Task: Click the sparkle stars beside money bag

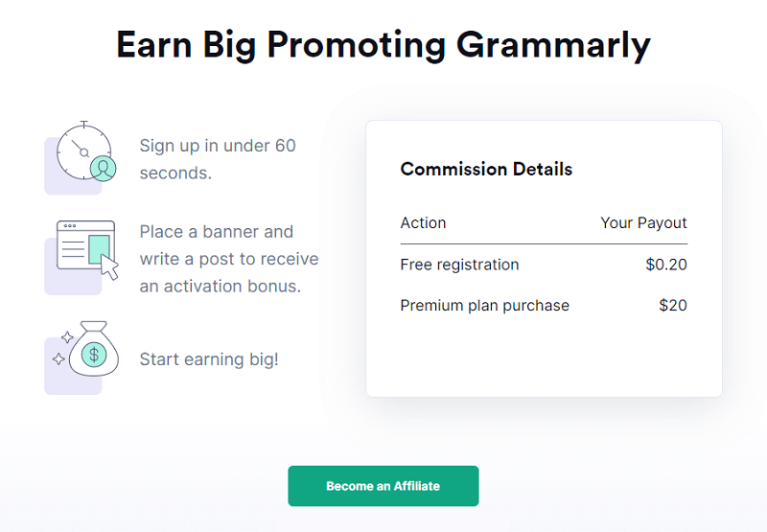Action: click(62, 348)
